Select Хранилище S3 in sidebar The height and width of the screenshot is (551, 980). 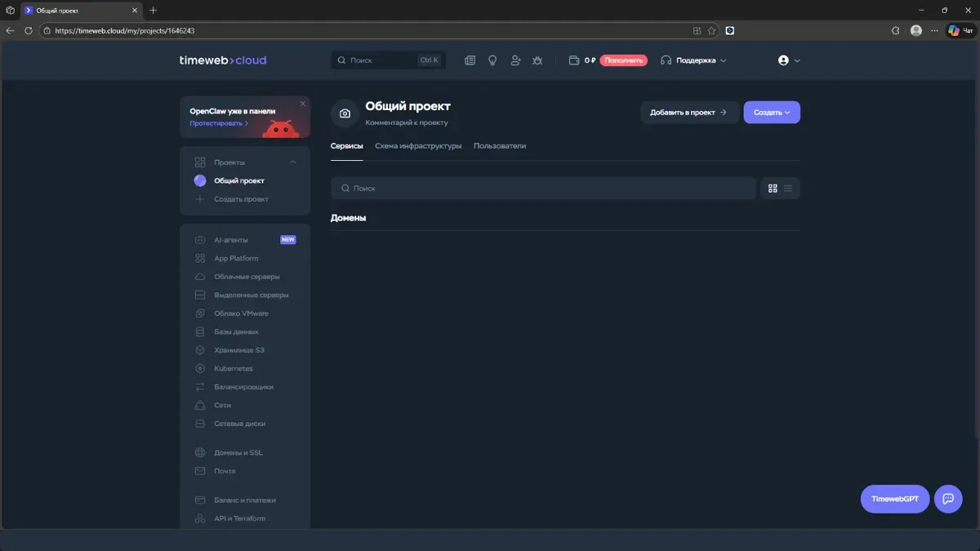point(239,349)
